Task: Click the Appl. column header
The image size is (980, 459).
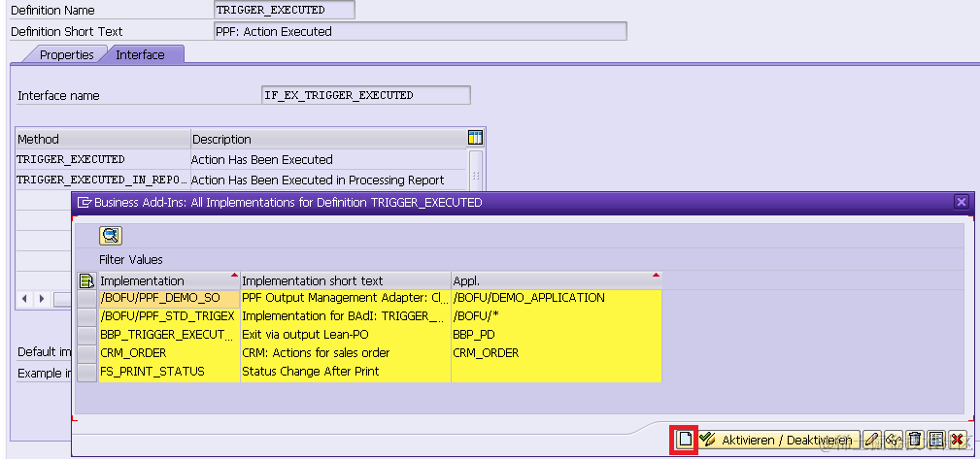Action: click(556, 281)
